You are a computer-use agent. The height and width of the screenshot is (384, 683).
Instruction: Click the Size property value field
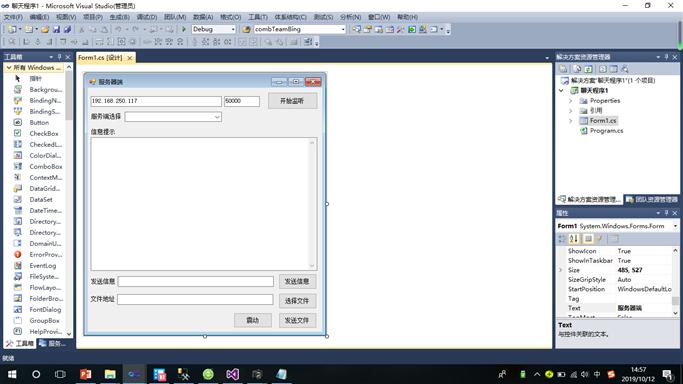pyautogui.click(x=643, y=270)
